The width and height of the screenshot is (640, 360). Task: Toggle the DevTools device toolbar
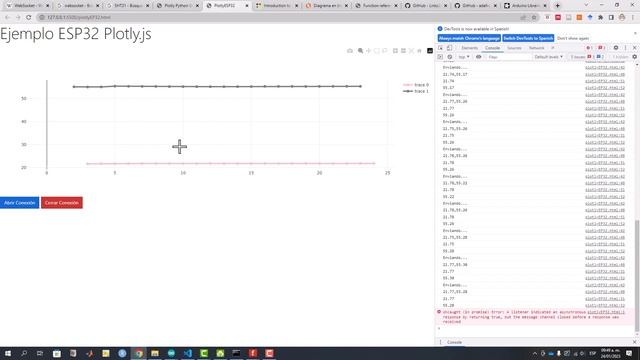click(x=449, y=48)
